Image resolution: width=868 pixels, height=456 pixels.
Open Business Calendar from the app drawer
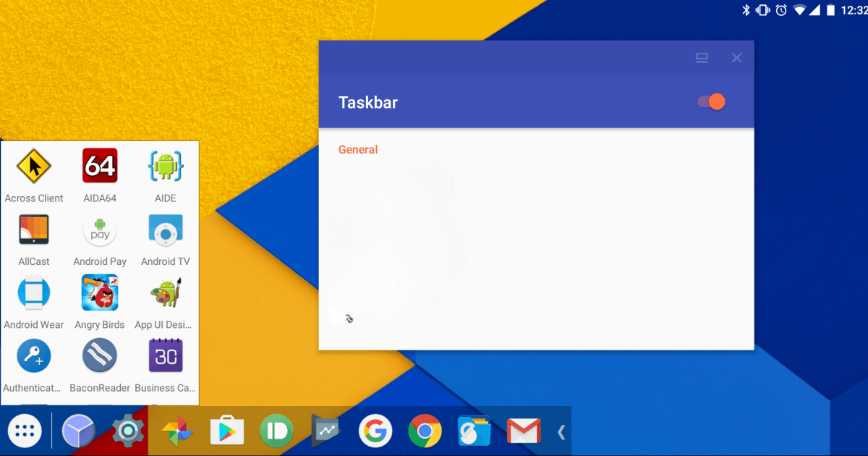pos(165,355)
